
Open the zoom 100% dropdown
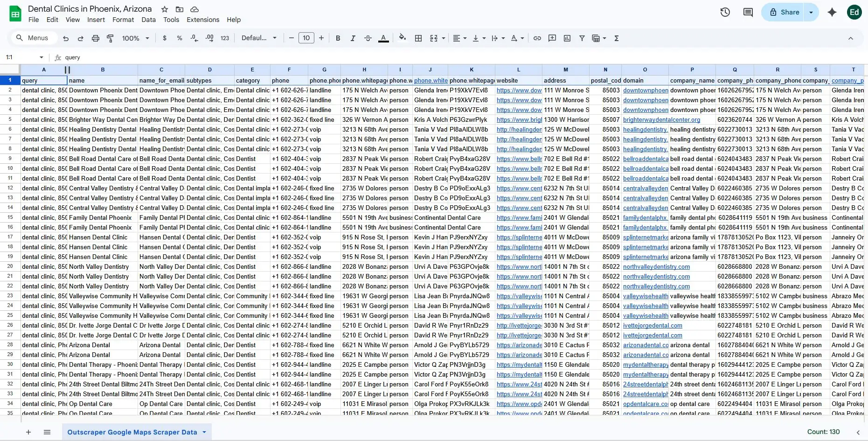click(x=135, y=38)
